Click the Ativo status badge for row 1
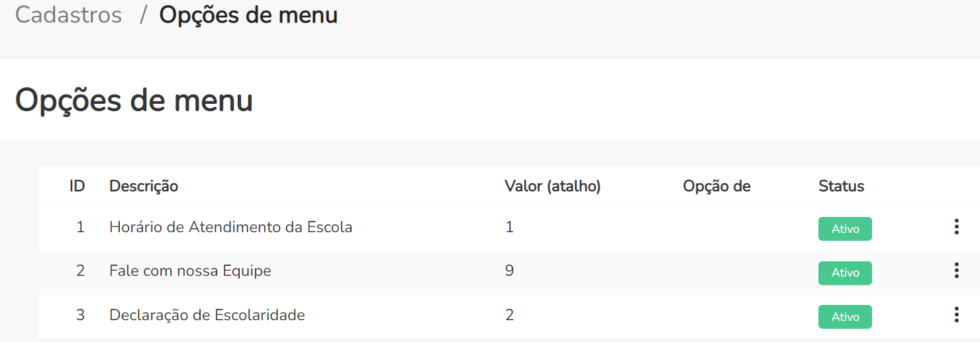Image resolution: width=980 pixels, height=342 pixels. (845, 229)
